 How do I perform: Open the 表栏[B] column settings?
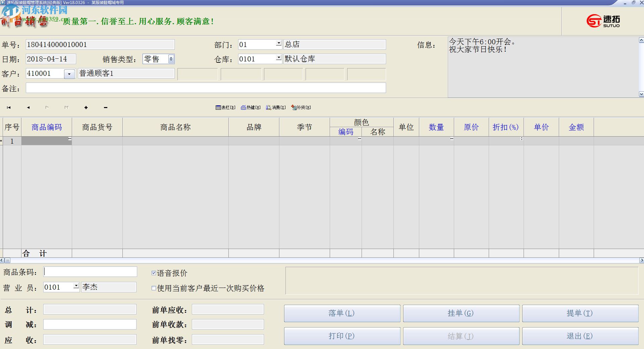(x=225, y=107)
